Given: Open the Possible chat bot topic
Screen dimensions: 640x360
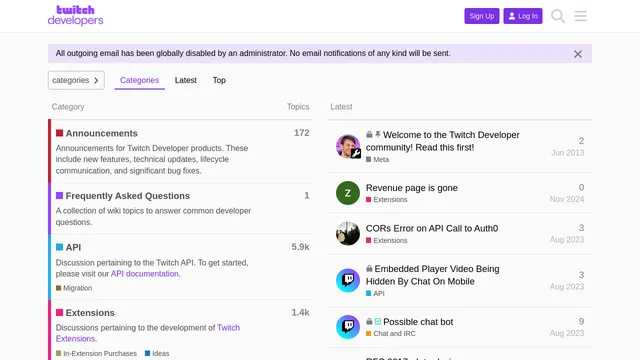Looking at the screenshot, I should pyautogui.click(x=418, y=322).
